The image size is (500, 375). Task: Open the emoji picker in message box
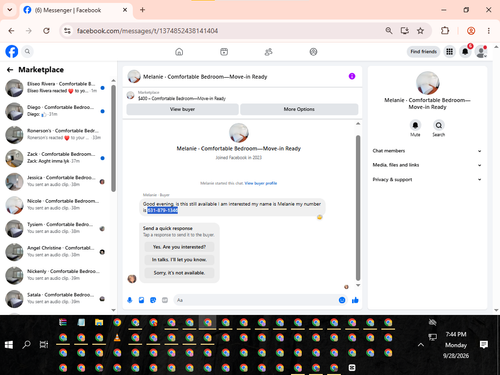342,300
